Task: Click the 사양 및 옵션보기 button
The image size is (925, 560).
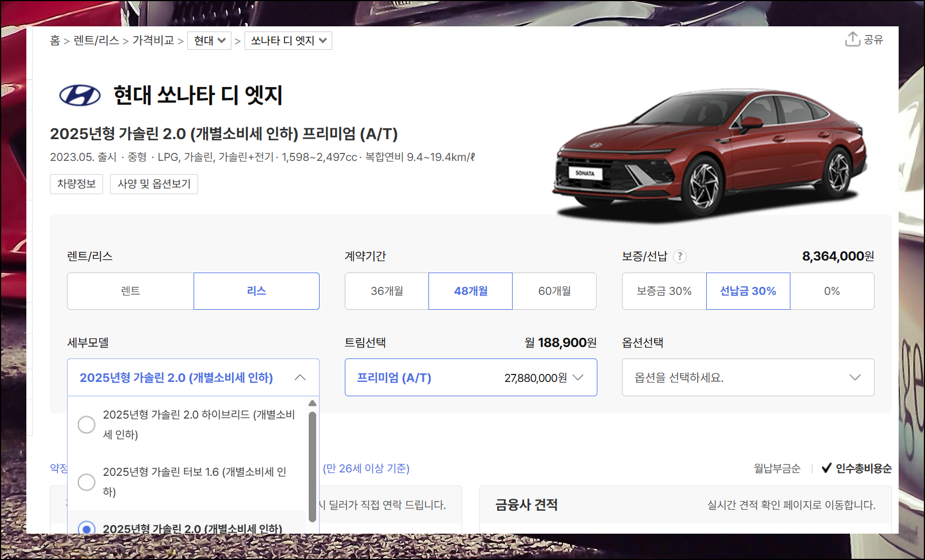Action: 154,184
